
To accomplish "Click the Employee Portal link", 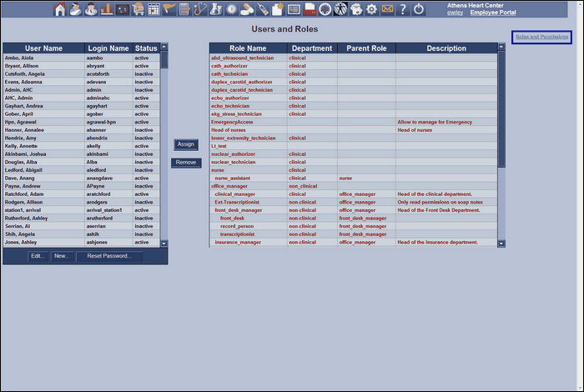I will [493, 13].
